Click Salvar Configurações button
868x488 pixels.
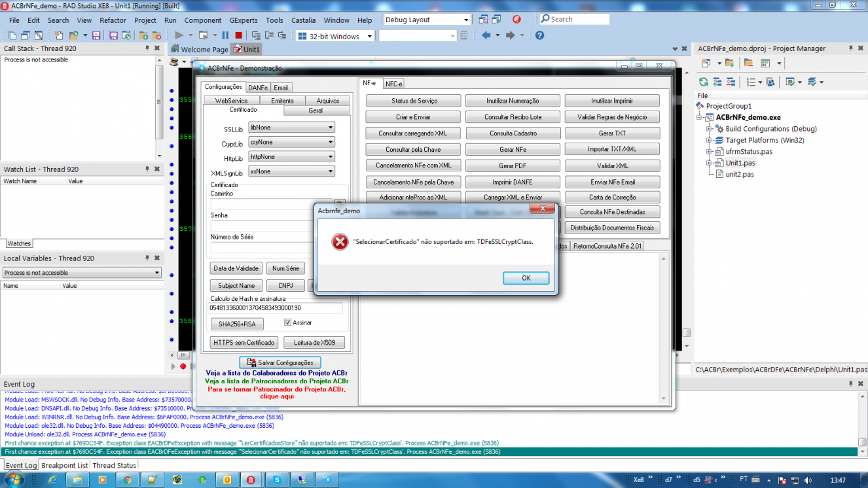point(280,362)
